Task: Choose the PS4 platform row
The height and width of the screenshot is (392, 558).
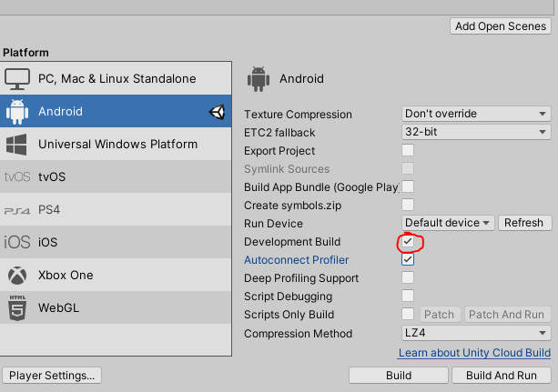Action: click(116, 209)
